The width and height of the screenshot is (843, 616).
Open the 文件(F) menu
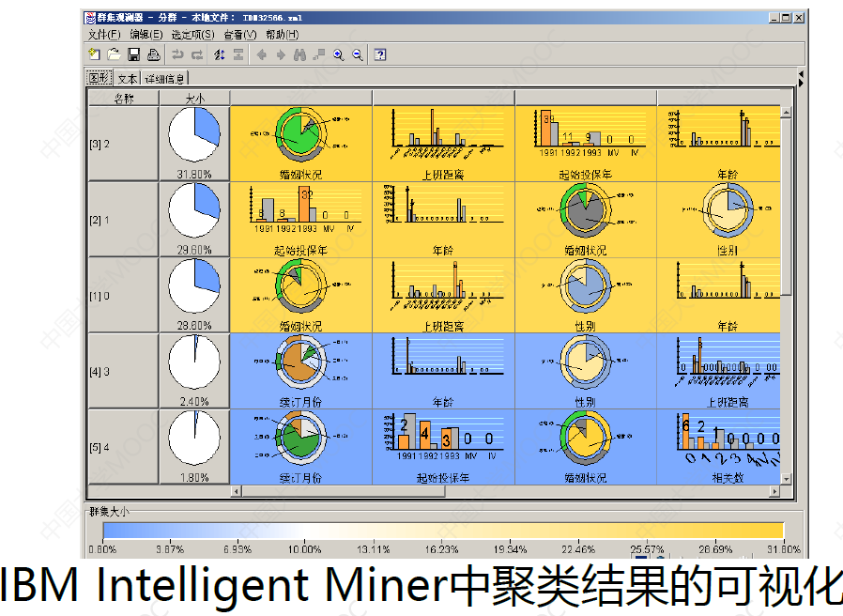[104, 35]
